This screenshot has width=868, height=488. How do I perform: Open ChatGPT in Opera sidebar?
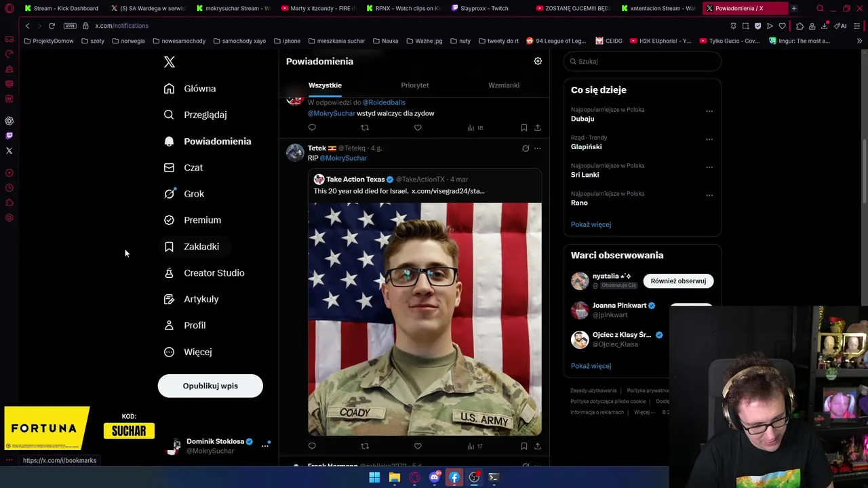point(9,121)
